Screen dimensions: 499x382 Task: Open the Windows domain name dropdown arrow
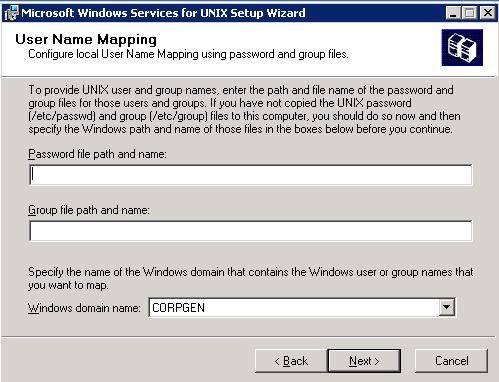[x=446, y=307]
